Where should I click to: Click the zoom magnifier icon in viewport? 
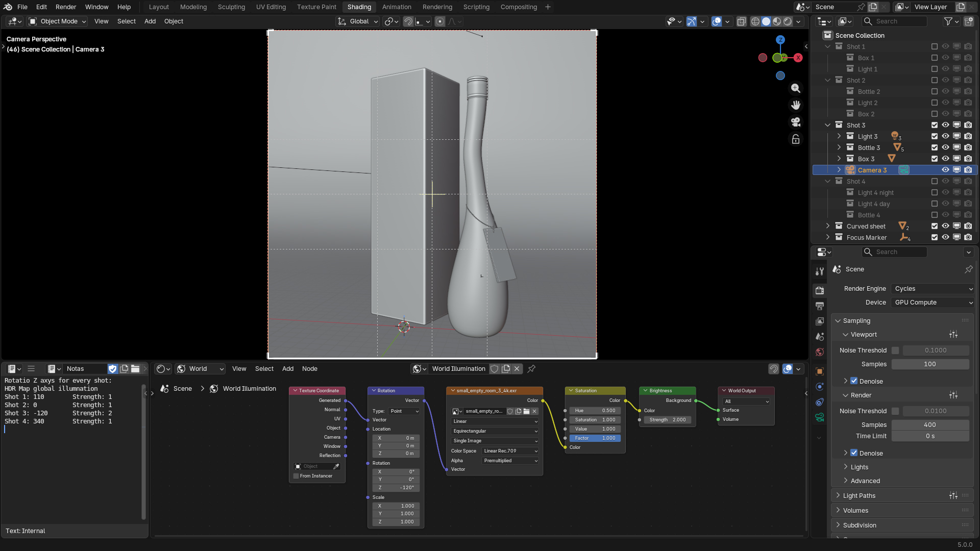795,88
